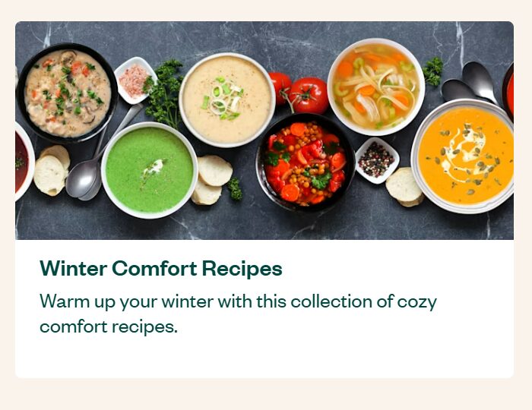Screen dimensions: 532x410
Task: Click the parsley sprig next to the salt dish
Action: (x=165, y=94)
